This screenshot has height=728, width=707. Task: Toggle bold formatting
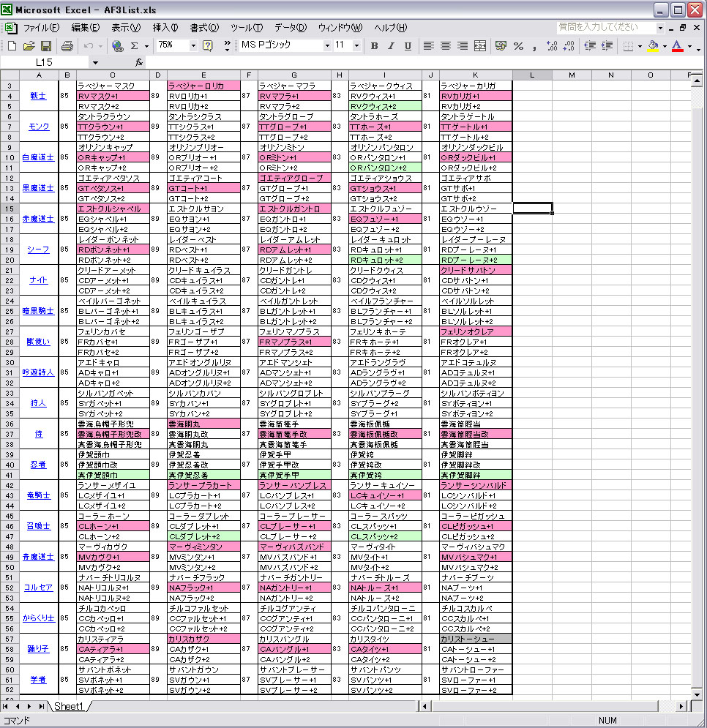[x=375, y=45]
